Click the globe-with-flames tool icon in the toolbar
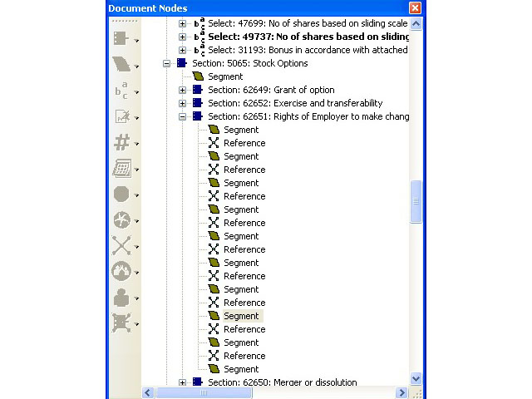The image size is (532, 399). (x=121, y=272)
